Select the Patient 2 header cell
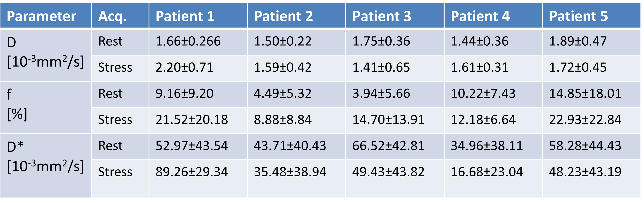 [x=283, y=16]
